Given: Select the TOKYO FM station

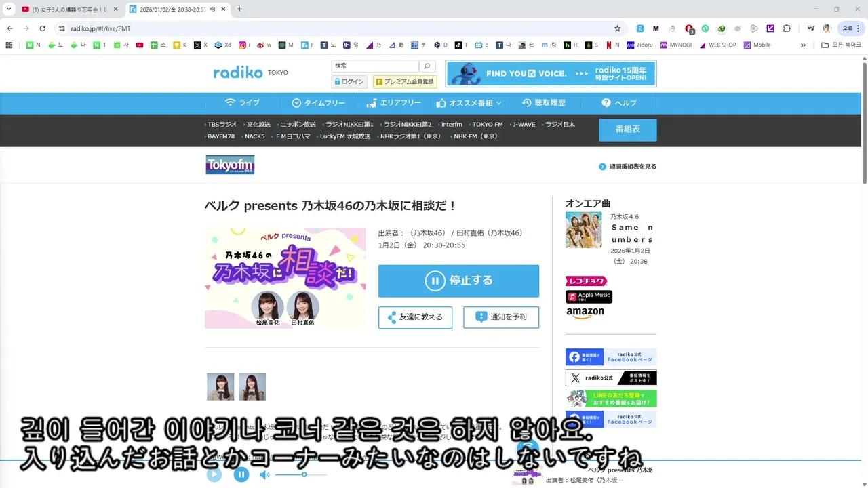Looking at the screenshot, I should tap(487, 125).
